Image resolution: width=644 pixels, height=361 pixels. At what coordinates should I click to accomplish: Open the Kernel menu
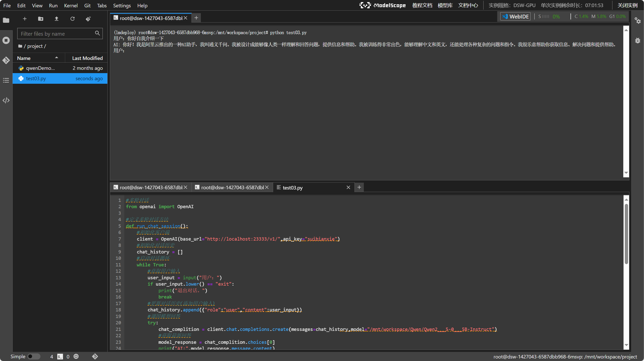click(70, 5)
